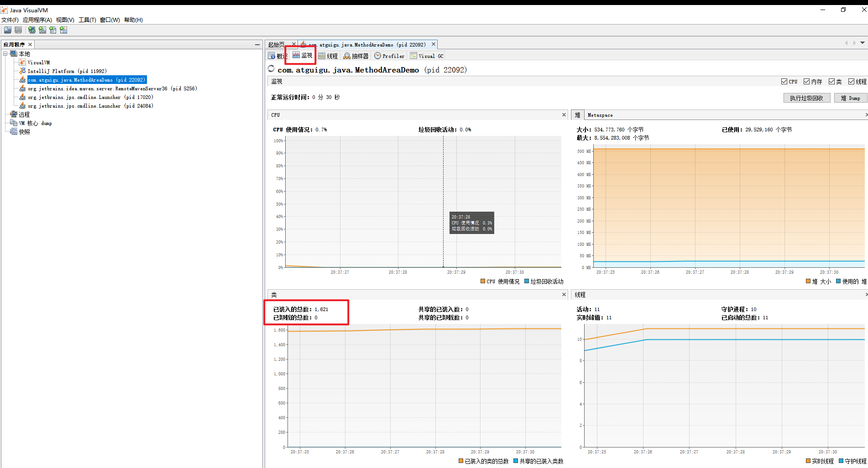Close the 应用程序 panel tab

(30, 45)
